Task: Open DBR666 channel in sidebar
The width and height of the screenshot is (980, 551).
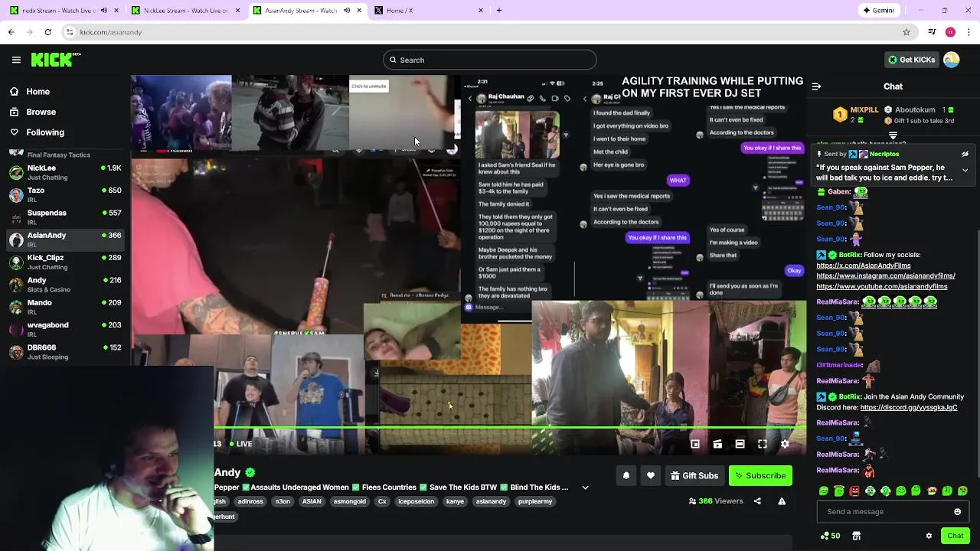Action: (x=64, y=352)
